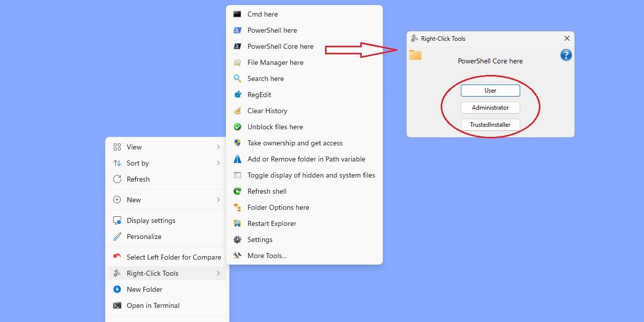
Task: Click the green Refresh shell icon
Action: [237, 191]
